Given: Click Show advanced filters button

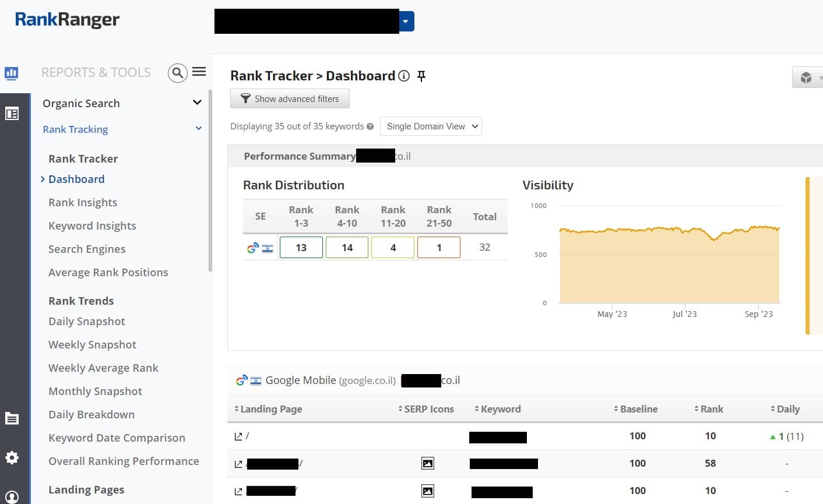Looking at the screenshot, I should [x=290, y=99].
